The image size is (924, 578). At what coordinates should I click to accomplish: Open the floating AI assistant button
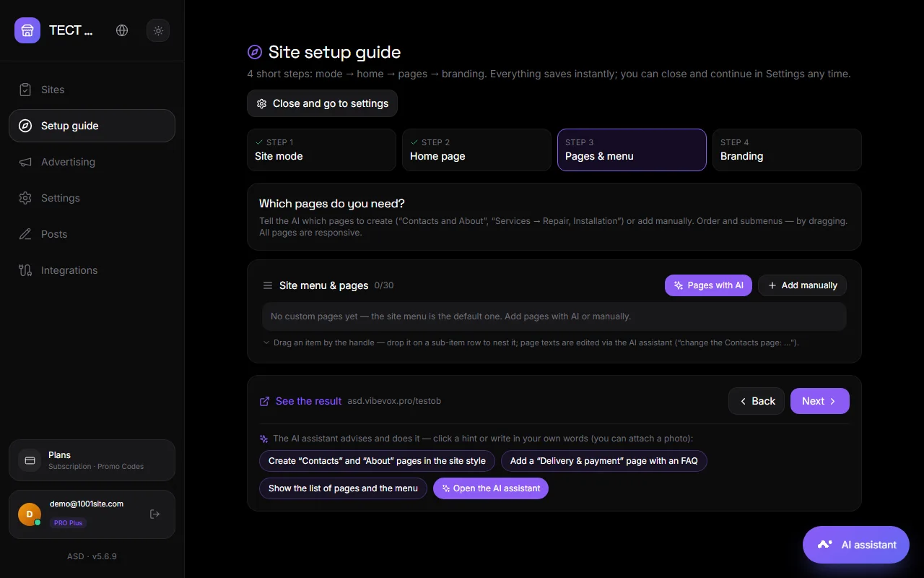coord(856,545)
